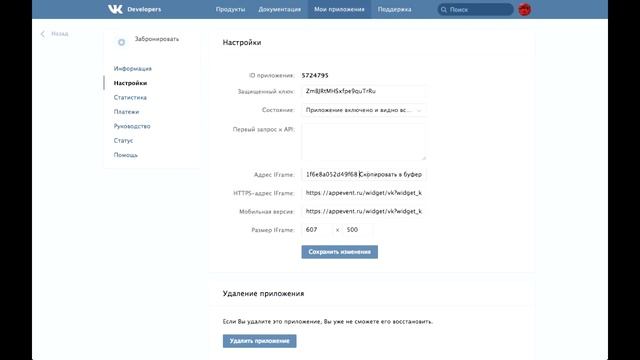Click the Назад link
640x360 pixels.
[60, 34]
